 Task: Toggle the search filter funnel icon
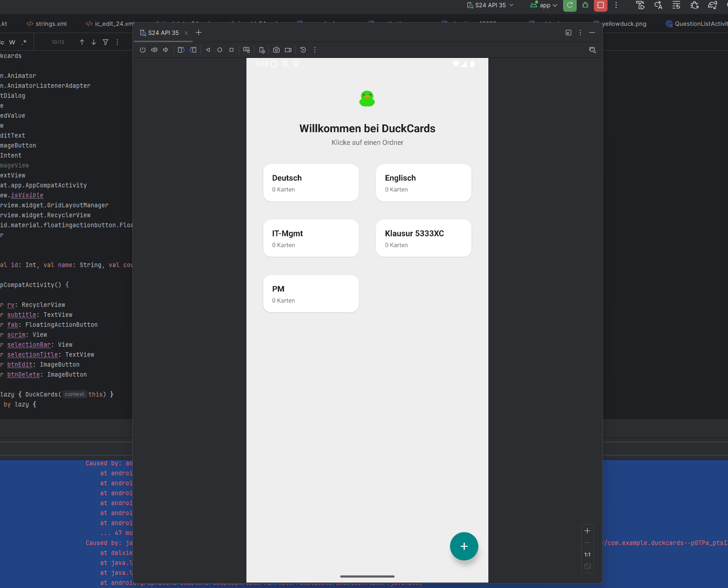click(106, 42)
